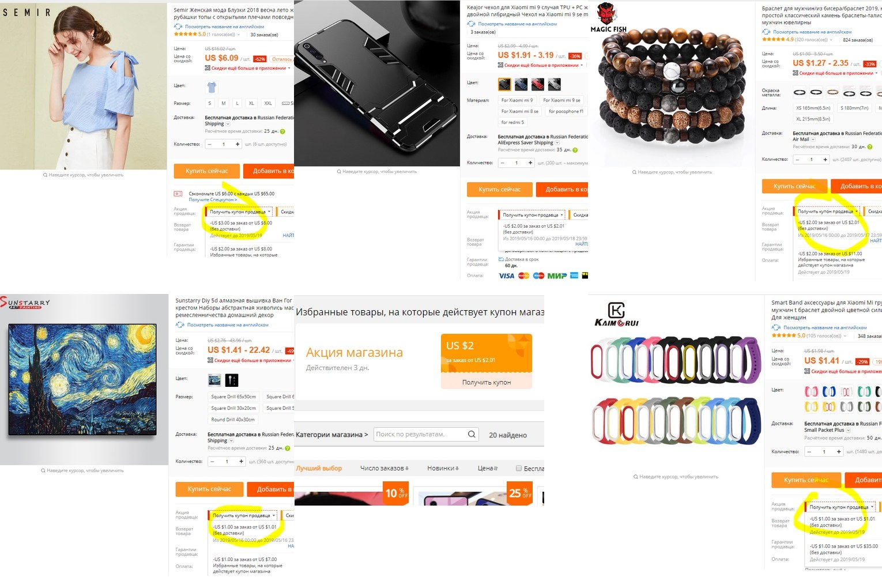Viewport: 882px width, 588px height.
Task: Select the Новинки sorting tab
Action: [443, 468]
